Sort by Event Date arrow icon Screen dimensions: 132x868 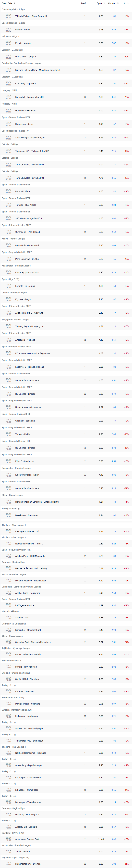click(x=15, y=3)
